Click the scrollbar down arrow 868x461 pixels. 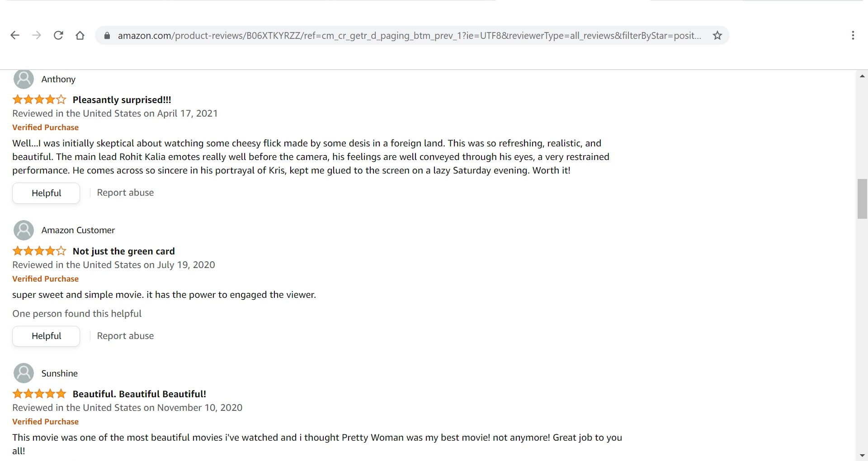pos(862,455)
